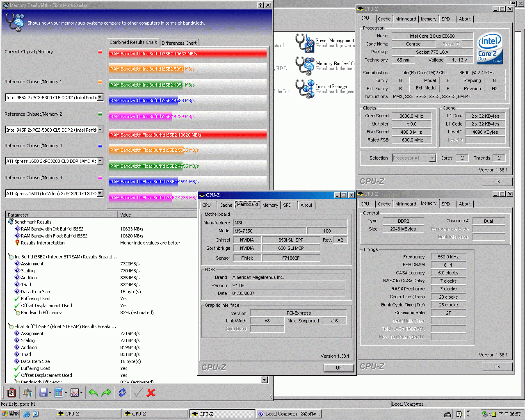Click the results list scroll-down arrow
This screenshot has height=420, width=525.
click(265, 380)
